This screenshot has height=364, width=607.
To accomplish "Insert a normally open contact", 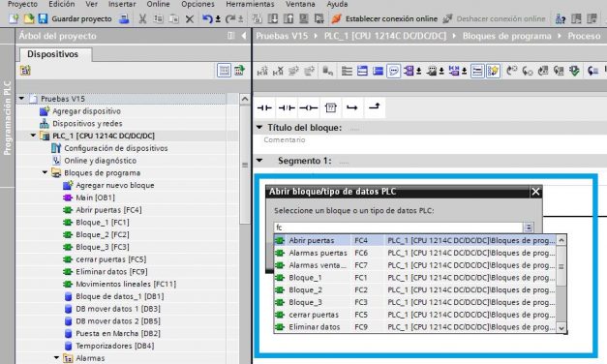I will tap(264, 107).
